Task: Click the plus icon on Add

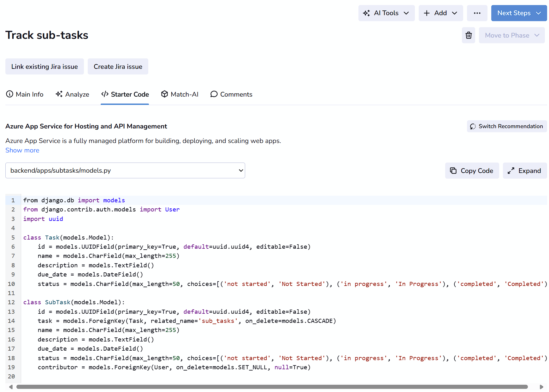Action: pyautogui.click(x=427, y=13)
